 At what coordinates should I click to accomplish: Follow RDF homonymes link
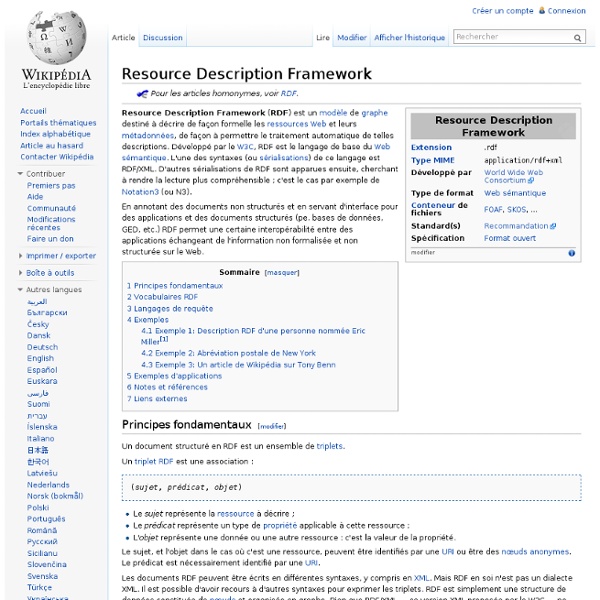coord(289,93)
